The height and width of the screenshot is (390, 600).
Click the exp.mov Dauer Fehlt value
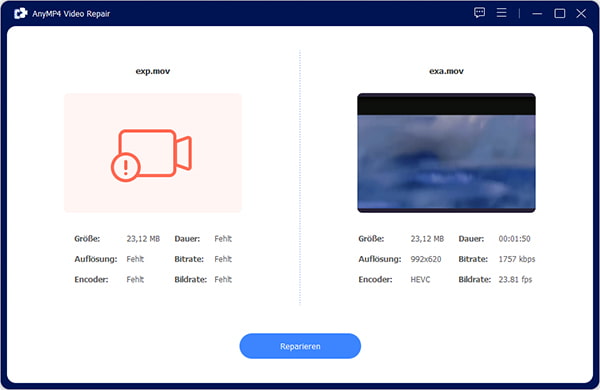click(223, 239)
